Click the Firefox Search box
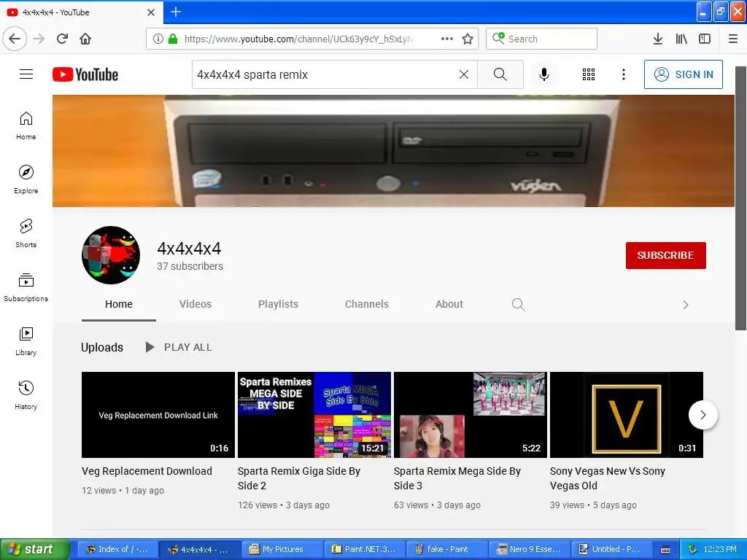 pos(542,39)
